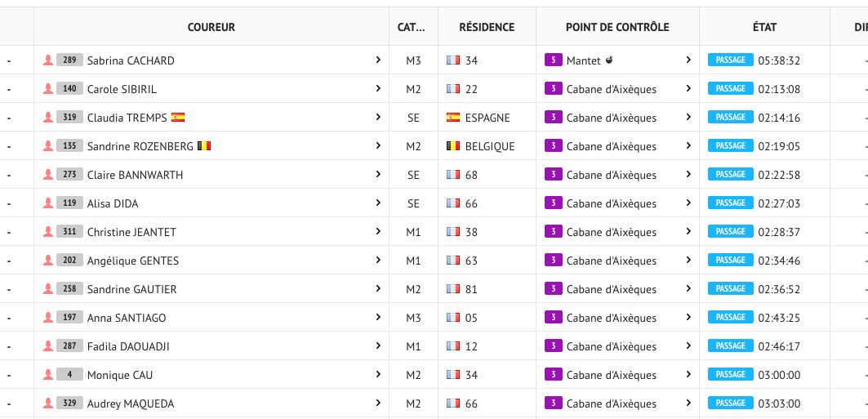
Task: Open Angélique GENTES runner name link
Action: coord(133,261)
